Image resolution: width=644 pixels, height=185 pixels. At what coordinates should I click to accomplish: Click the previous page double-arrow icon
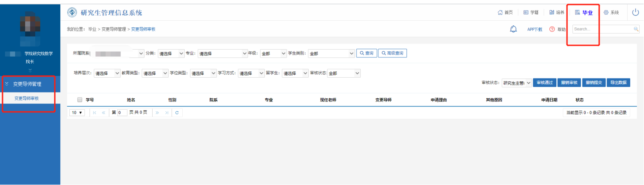click(x=104, y=113)
